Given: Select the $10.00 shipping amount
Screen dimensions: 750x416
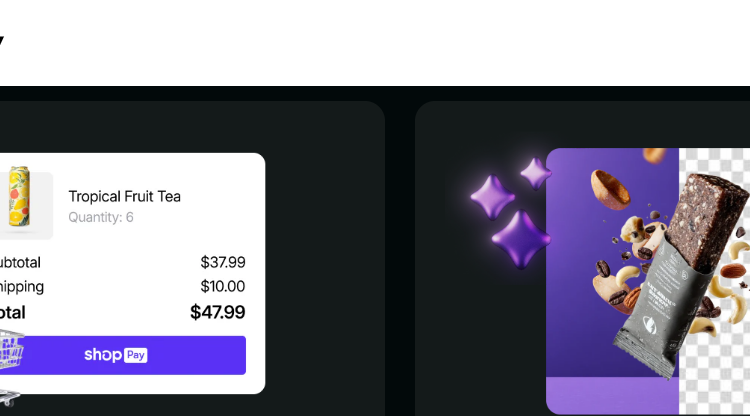Looking at the screenshot, I should click(x=222, y=287).
